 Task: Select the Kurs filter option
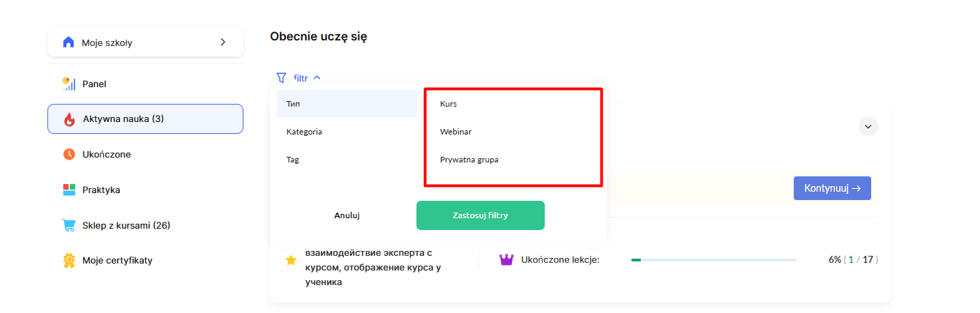[448, 104]
